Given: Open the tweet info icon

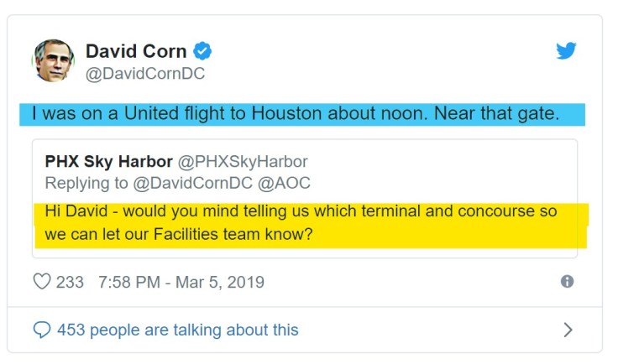Looking at the screenshot, I should pyautogui.click(x=567, y=282).
